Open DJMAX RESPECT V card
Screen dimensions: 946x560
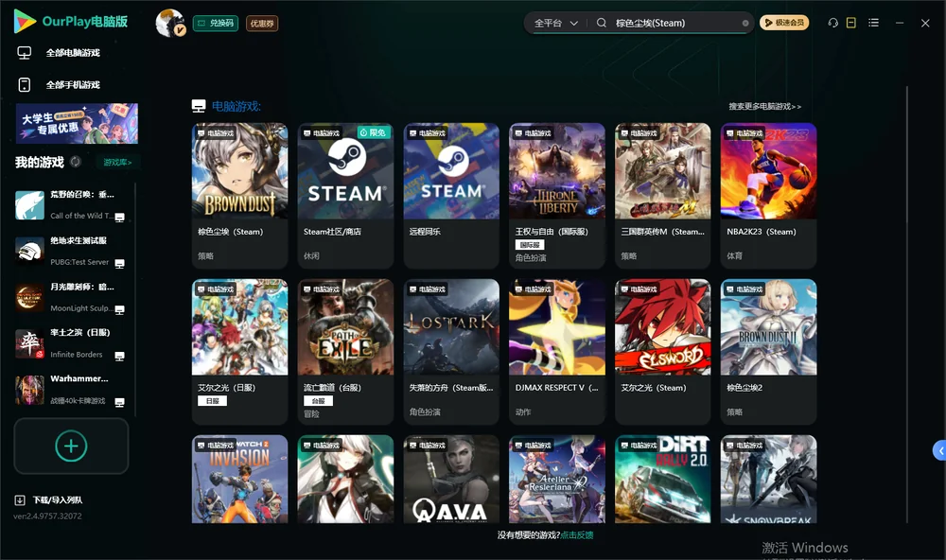(557, 351)
